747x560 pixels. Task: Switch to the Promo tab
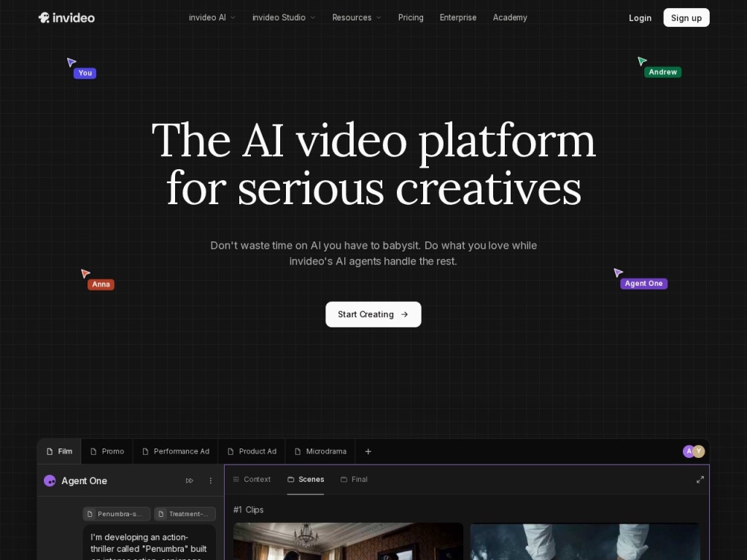pyautogui.click(x=107, y=451)
